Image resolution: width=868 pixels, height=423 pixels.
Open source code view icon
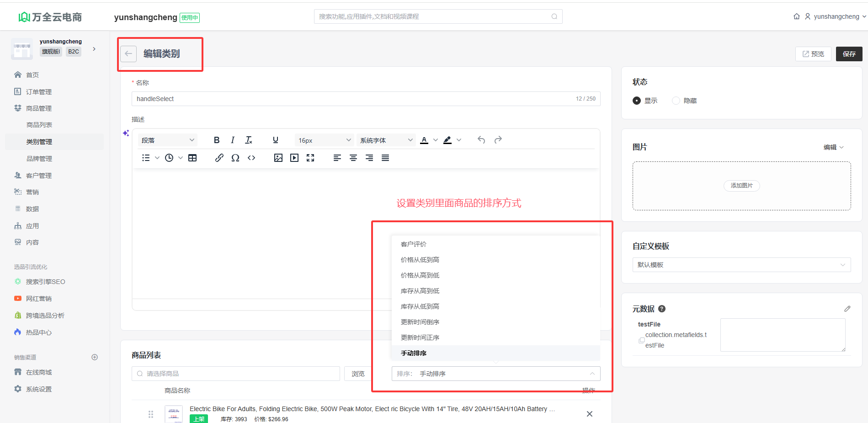251,158
